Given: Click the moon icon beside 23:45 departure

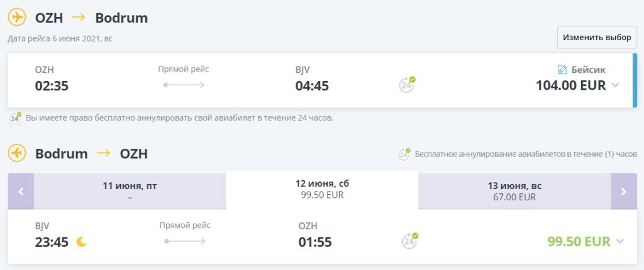Looking at the screenshot, I should point(81,241).
